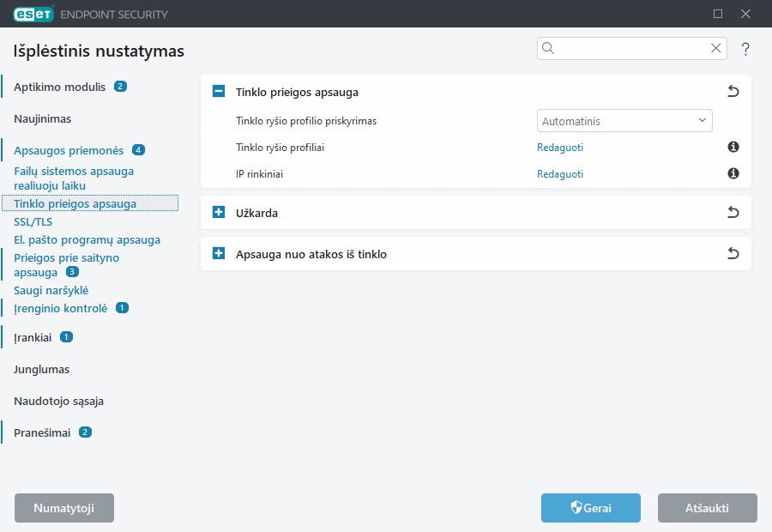The image size is (772, 532).
Task: Reset the Užkarda section to defaults
Action: (733, 212)
